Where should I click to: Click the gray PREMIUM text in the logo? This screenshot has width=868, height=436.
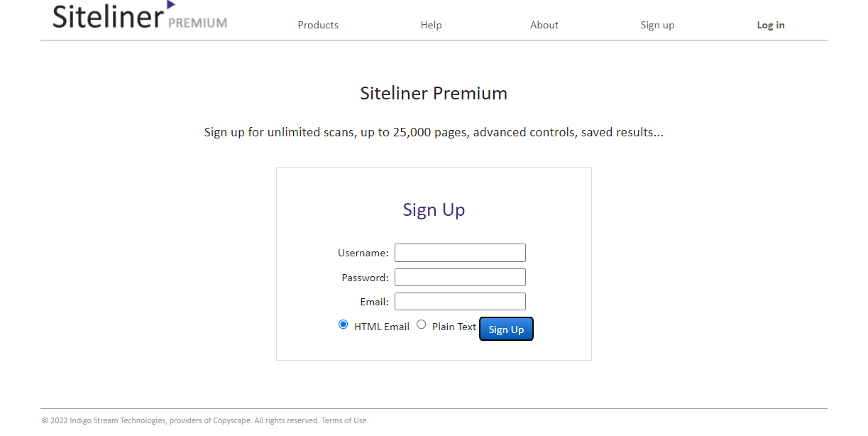pyautogui.click(x=198, y=23)
